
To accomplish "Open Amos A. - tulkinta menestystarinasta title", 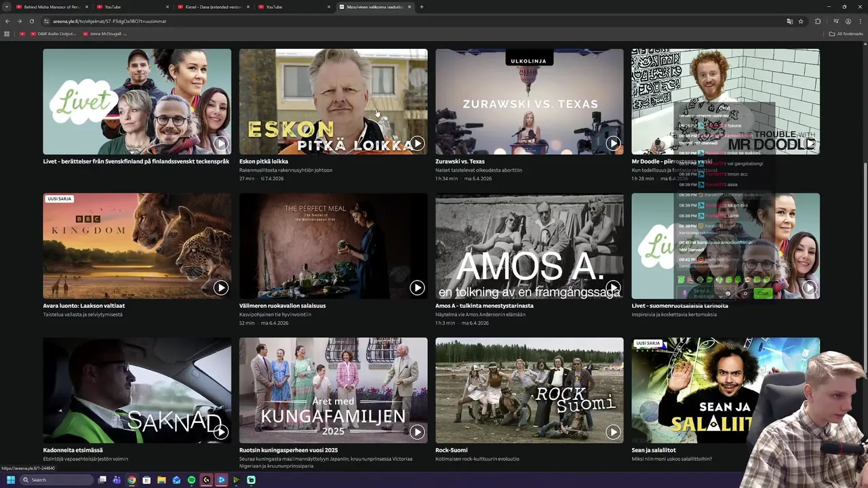I will pos(484,306).
